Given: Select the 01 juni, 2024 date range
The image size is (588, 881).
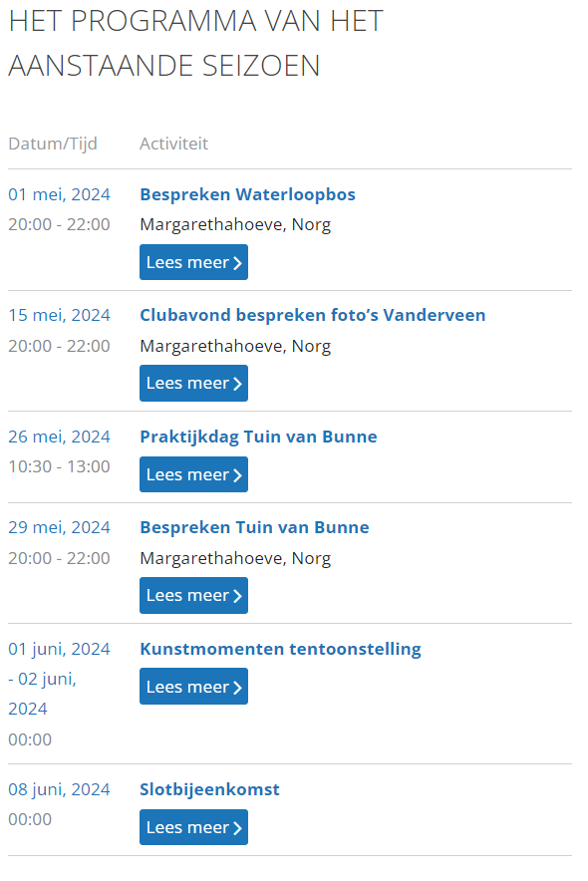Looking at the screenshot, I should tap(59, 679).
